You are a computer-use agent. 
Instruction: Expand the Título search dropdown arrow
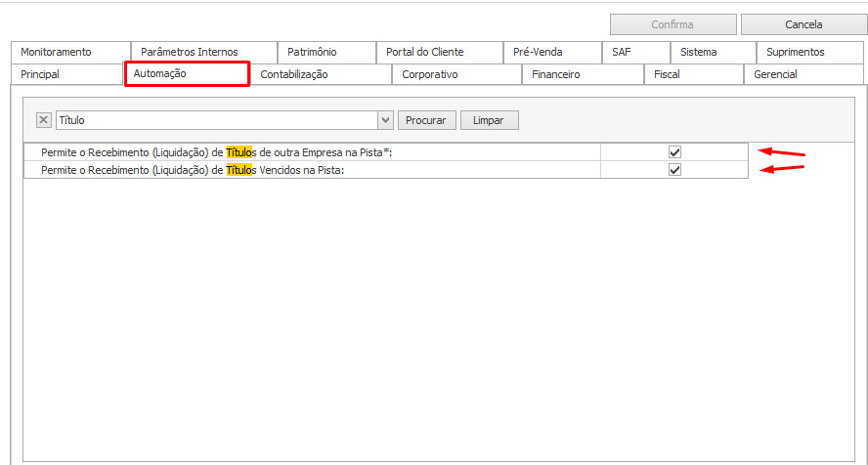[x=385, y=120]
